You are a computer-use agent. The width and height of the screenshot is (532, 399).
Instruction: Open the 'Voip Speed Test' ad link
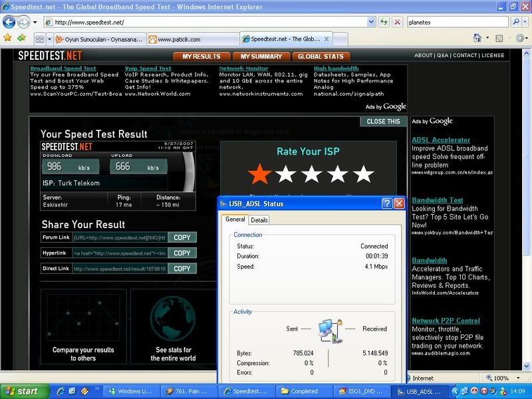tap(148, 68)
